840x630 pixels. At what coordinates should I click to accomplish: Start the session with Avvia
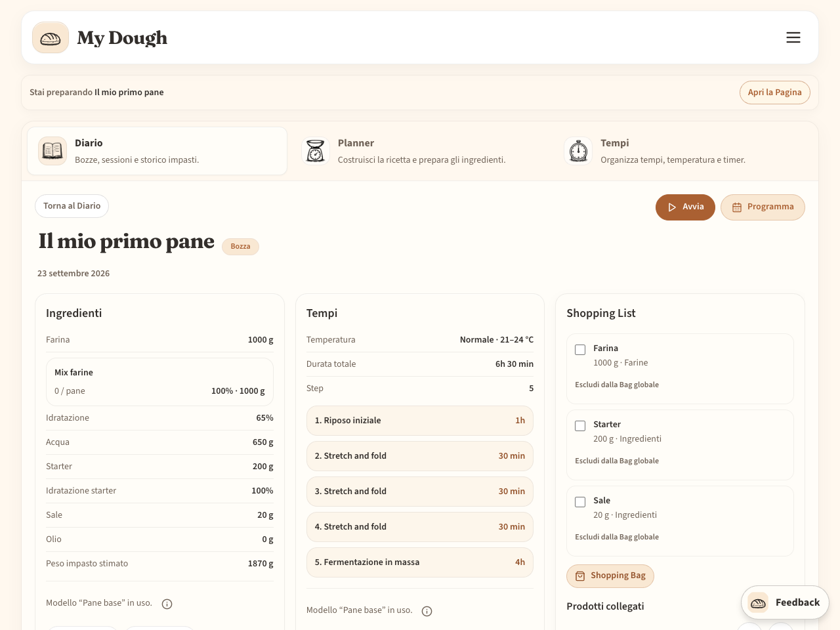click(685, 207)
